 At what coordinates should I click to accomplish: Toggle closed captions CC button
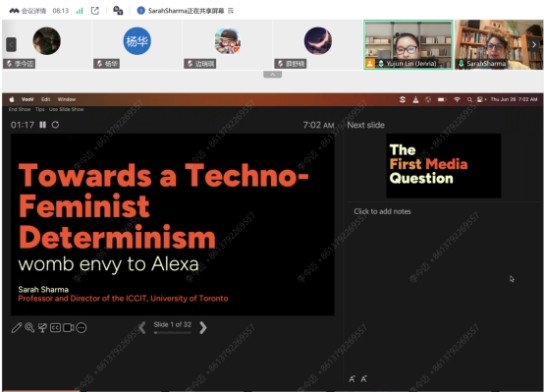[55, 327]
